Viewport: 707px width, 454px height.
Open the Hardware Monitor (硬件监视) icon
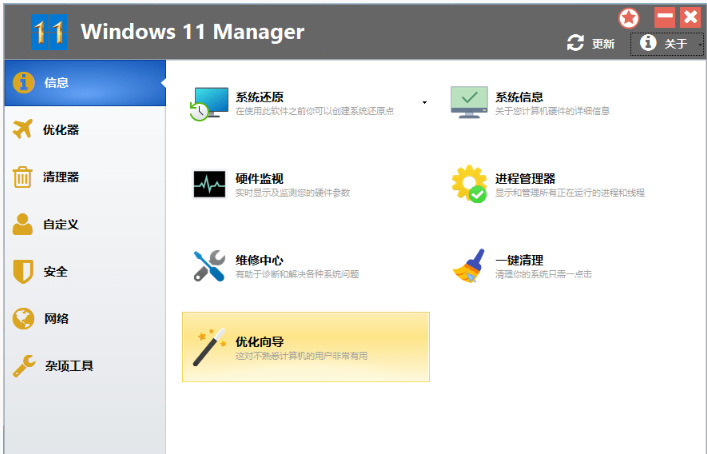pos(210,185)
